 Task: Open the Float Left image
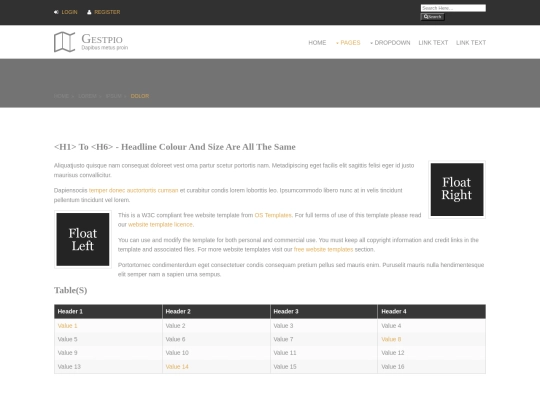click(x=83, y=239)
